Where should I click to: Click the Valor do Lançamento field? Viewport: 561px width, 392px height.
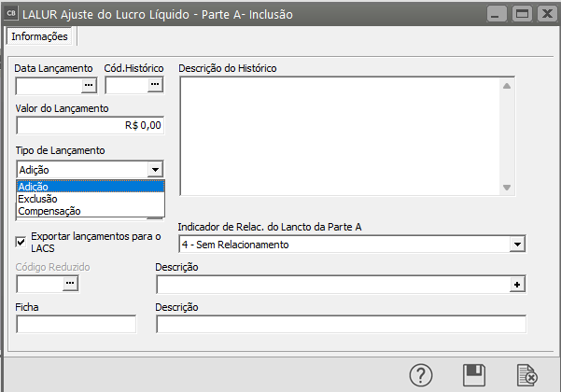90,125
